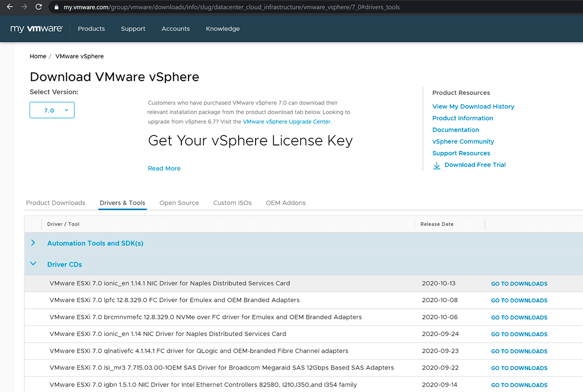Viewport: 583px width, 392px height.
Task: Open the Select Version 7.0 dropdown
Action: tap(52, 110)
